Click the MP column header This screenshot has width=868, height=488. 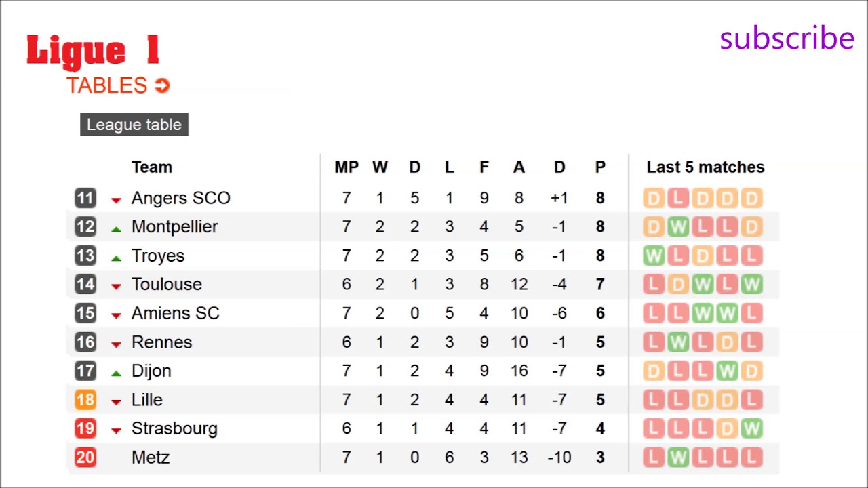pyautogui.click(x=347, y=167)
